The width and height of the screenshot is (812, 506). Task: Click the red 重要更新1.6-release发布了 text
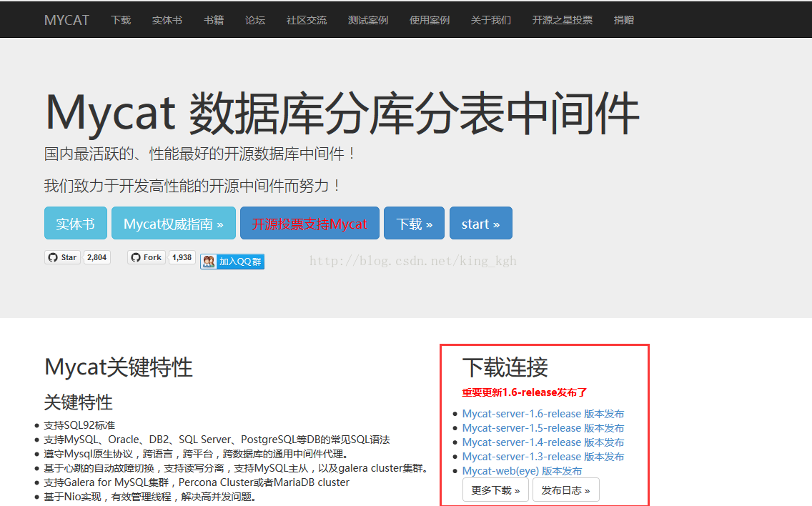pos(525,392)
